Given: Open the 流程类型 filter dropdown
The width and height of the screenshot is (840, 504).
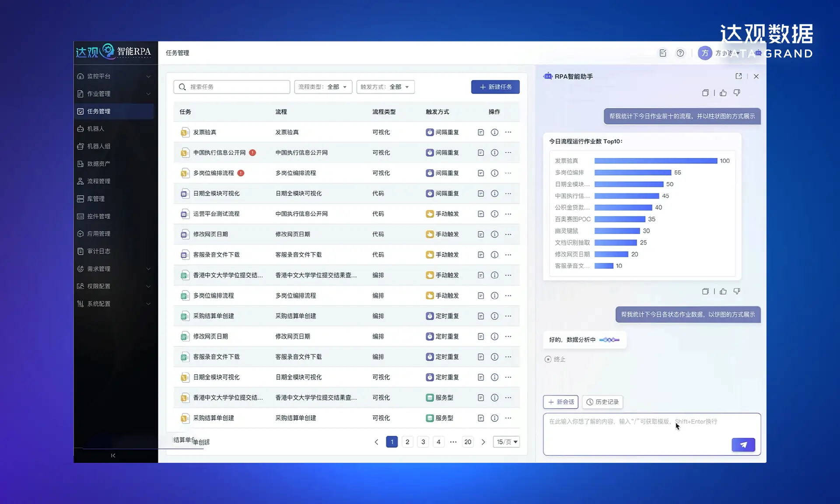Looking at the screenshot, I should 323,87.
